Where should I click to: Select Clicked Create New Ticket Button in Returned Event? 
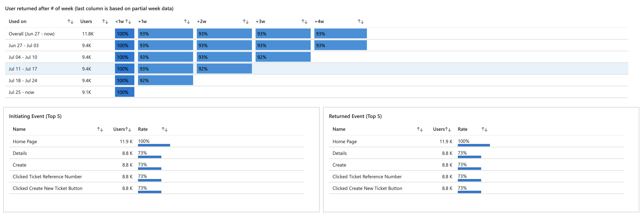367,188
